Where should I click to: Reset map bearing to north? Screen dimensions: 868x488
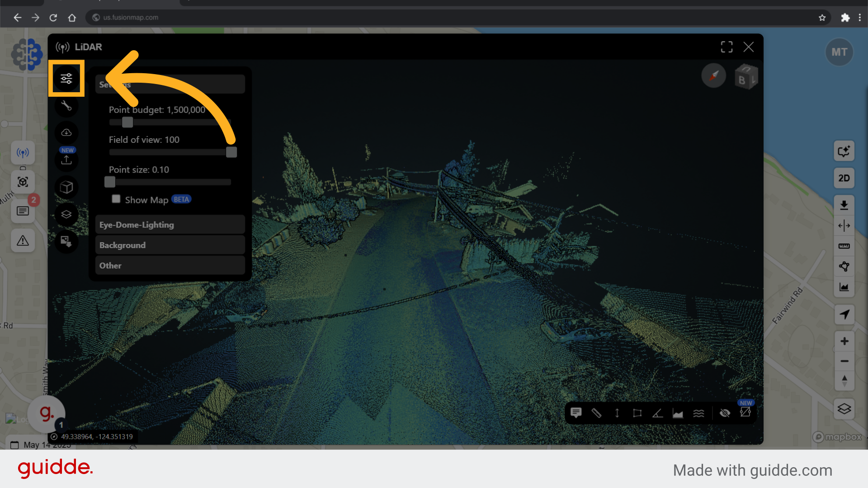[844, 380]
